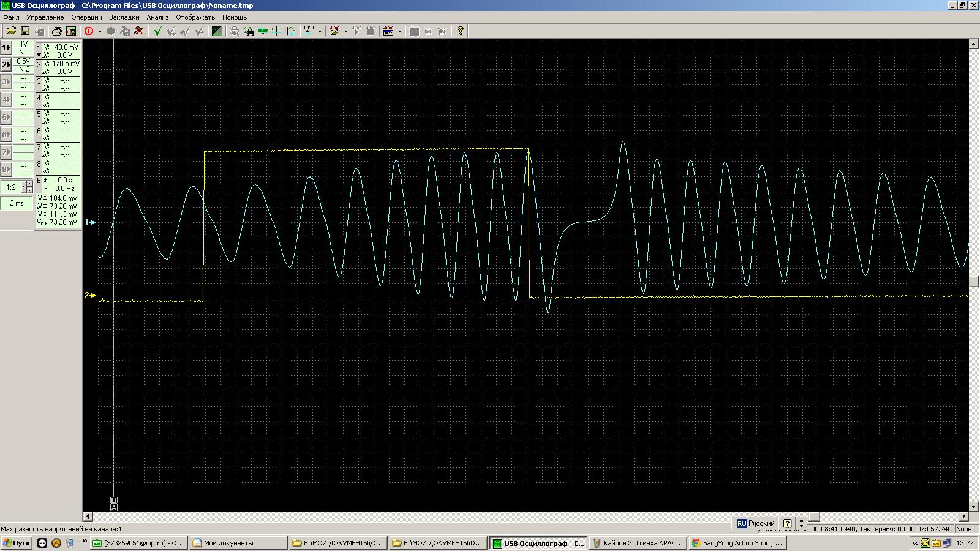The image size is (980, 551).
Task: Switch to Мои документы taskbar window
Action: pos(239,542)
